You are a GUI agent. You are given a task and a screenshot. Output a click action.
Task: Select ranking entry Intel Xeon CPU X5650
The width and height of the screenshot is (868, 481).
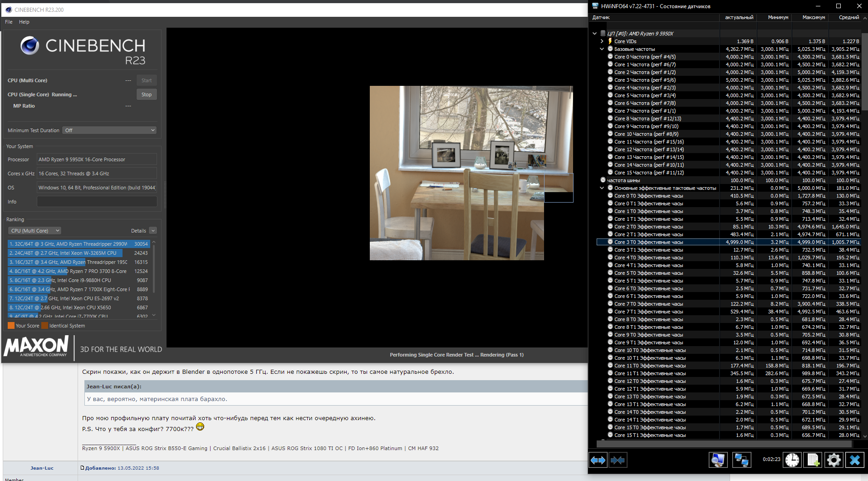tap(79, 307)
